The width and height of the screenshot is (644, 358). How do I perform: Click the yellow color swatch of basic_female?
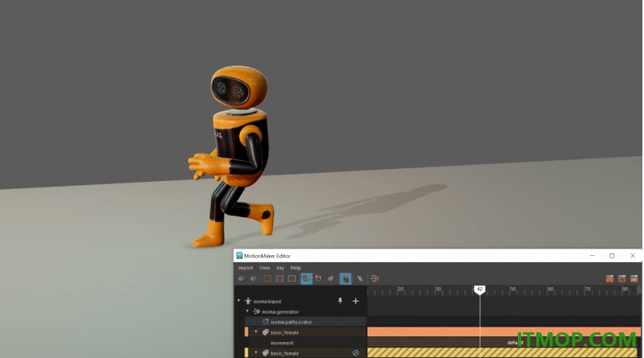(x=247, y=352)
